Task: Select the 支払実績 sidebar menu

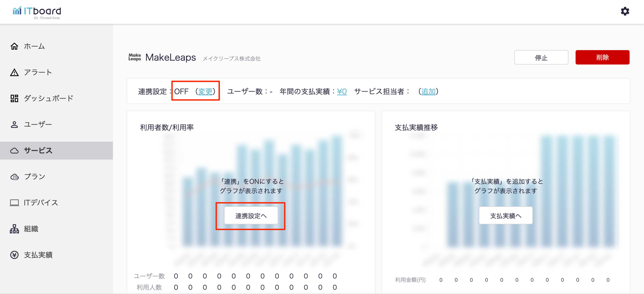Action: point(38,255)
